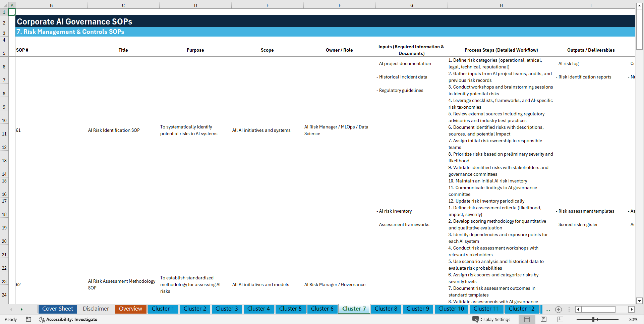The width and height of the screenshot is (644, 324).
Task: Click the macro recording icon in the status bar
Action: point(28,319)
